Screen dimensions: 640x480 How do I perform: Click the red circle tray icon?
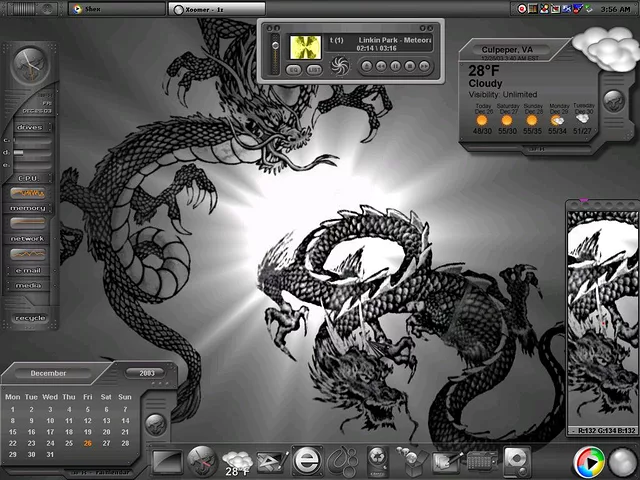[x=522, y=9]
